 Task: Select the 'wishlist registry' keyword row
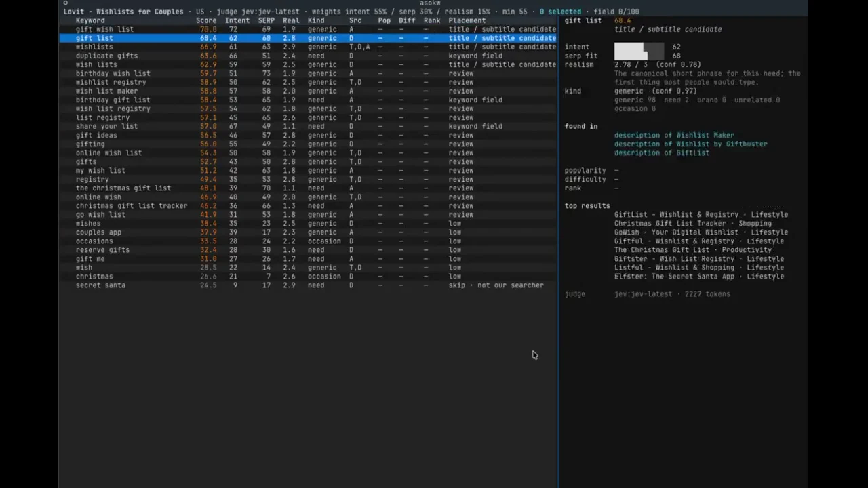[308, 82]
